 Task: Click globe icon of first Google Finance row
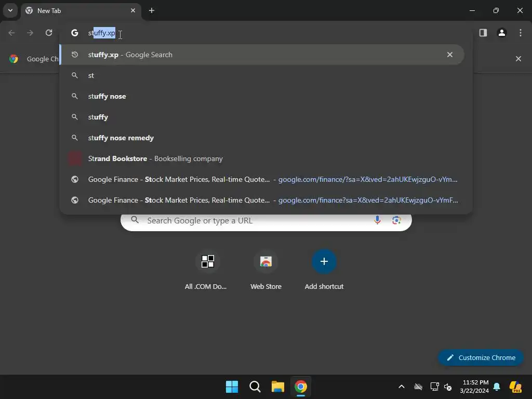coord(75,179)
